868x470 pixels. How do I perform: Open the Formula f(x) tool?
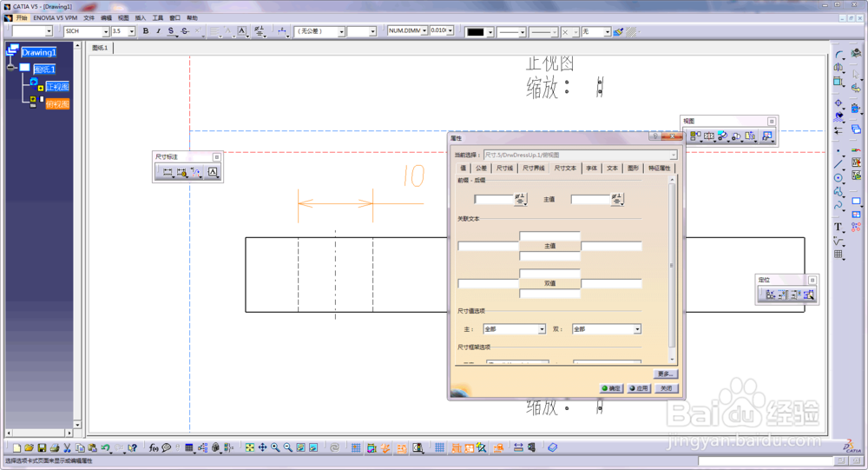click(x=154, y=447)
